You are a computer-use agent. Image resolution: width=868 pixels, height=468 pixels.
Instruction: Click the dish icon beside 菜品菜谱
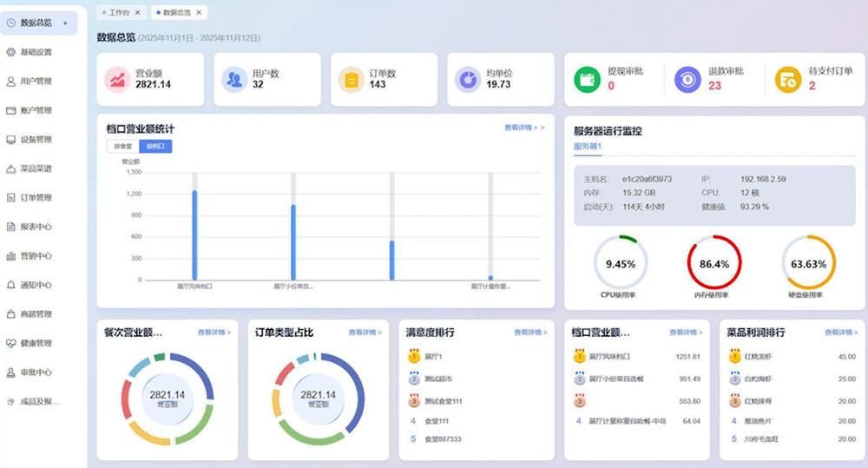[x=10, y=169]
